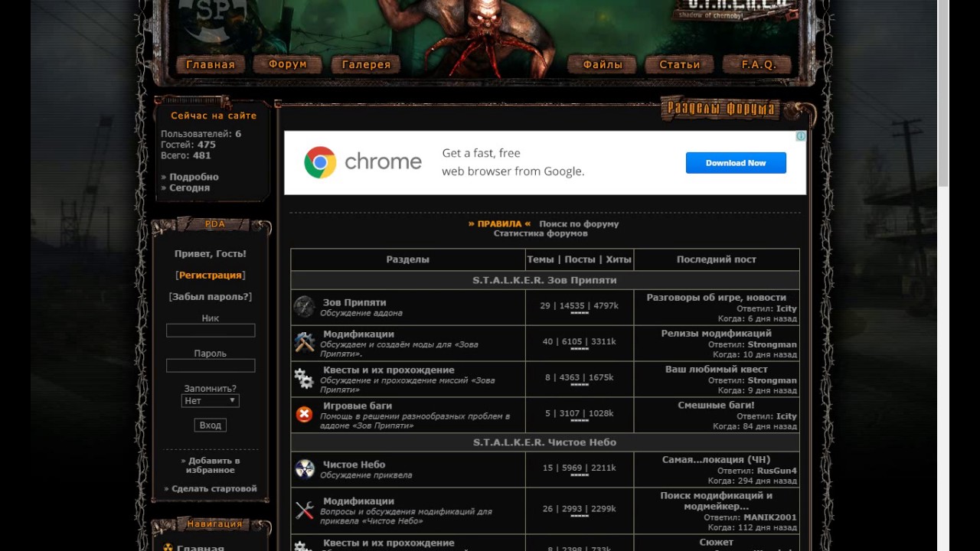Click the S.T.A.L.K.E.R. Чистое Небо category header
This screenshot has height=551, width=980.
pos(544,442)
